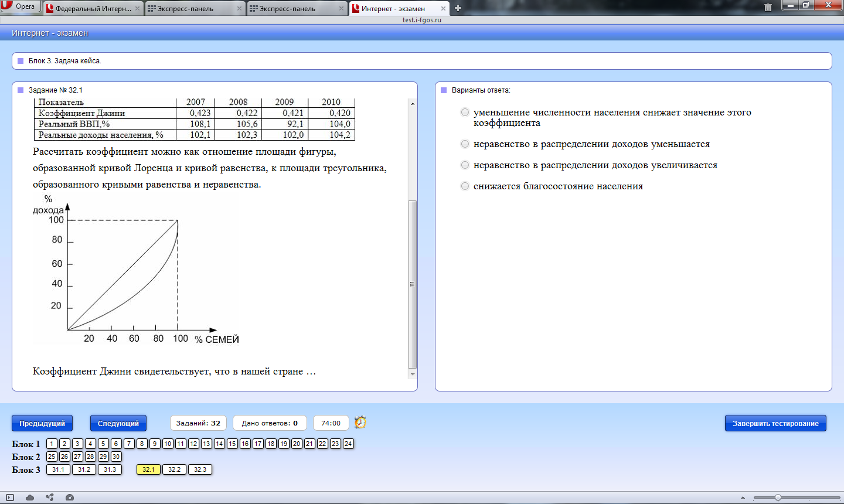Click the Коэффициент Джини table row
This screenshot has height=504, width=844.
click(x=195, y=113)
